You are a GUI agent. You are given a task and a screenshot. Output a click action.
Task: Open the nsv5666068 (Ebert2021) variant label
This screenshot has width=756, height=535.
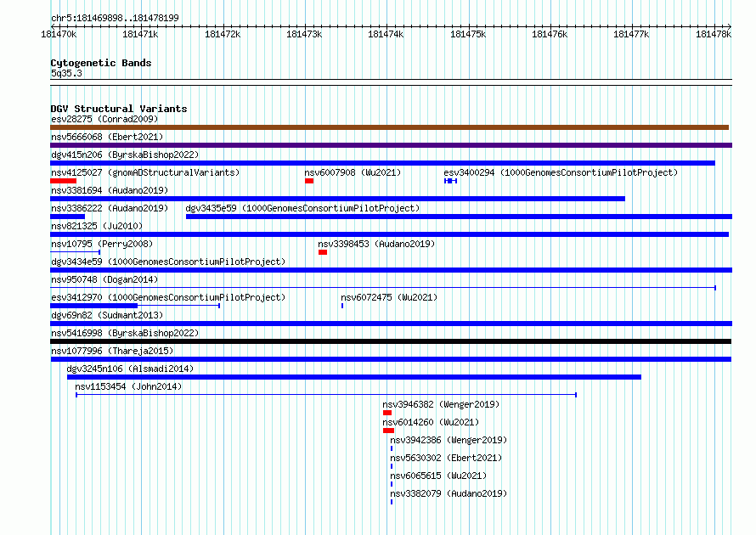tap(107, 137)
